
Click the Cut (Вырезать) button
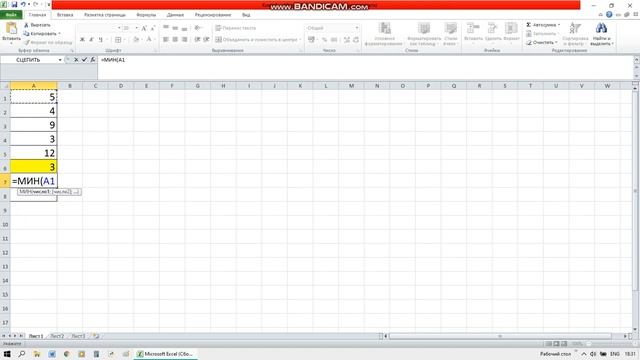(x=37, y=25)
